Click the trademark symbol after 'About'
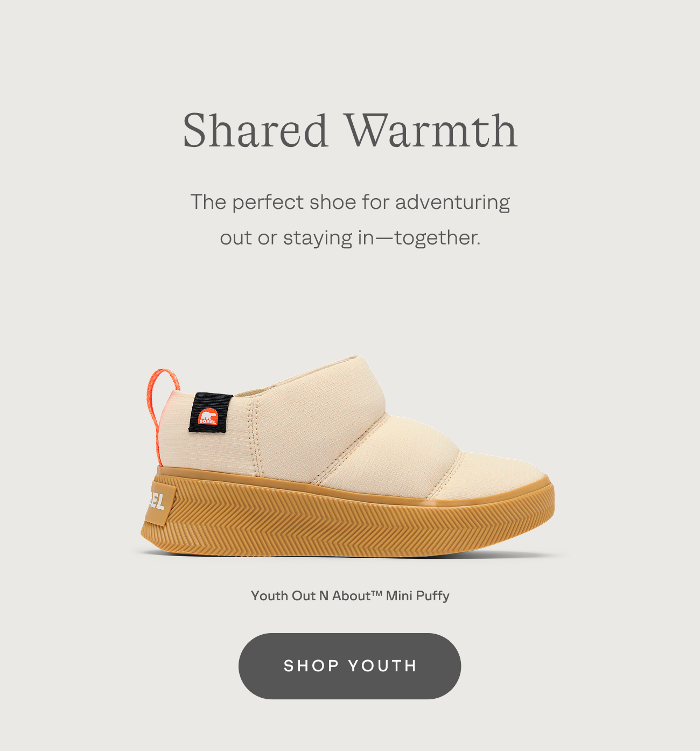The width and height of the screenshot is (700, 751). click(376, 593)
